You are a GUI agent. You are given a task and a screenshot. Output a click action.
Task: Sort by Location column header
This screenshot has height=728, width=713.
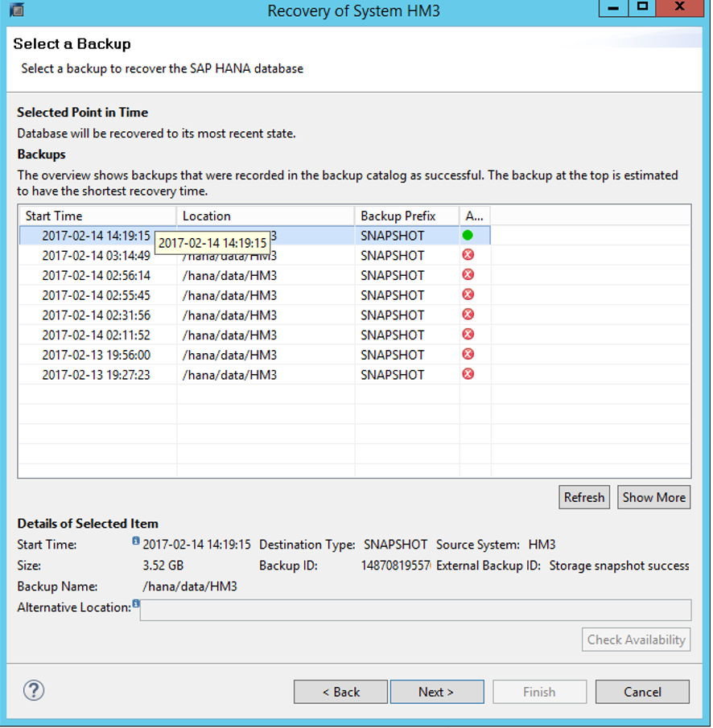pyautogui.click(x=266, y=216)
